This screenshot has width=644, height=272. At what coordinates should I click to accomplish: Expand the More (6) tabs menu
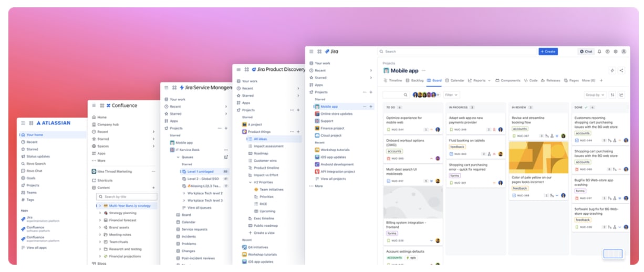click(x=589, y=80)
